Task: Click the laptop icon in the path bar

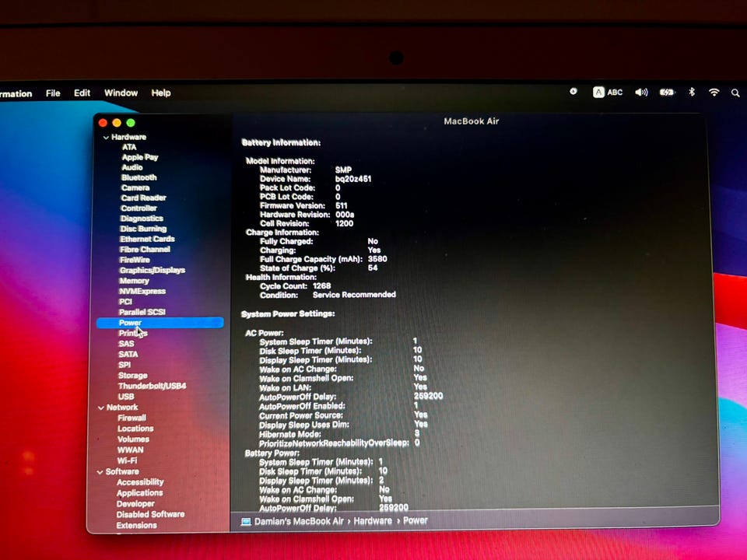Action: (x=246, y=521)
